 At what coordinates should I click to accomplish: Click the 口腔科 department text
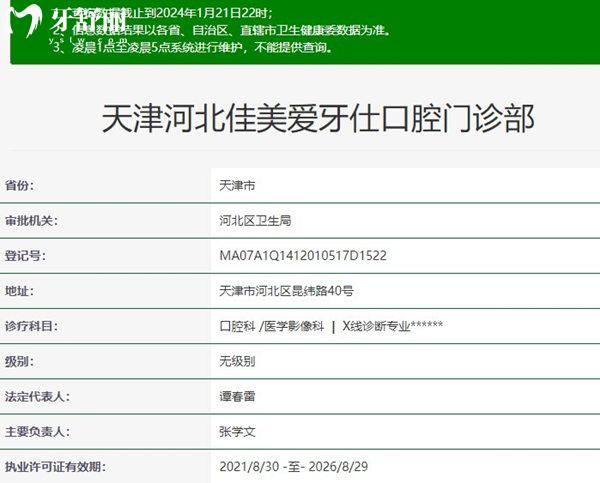click(236, 326)
